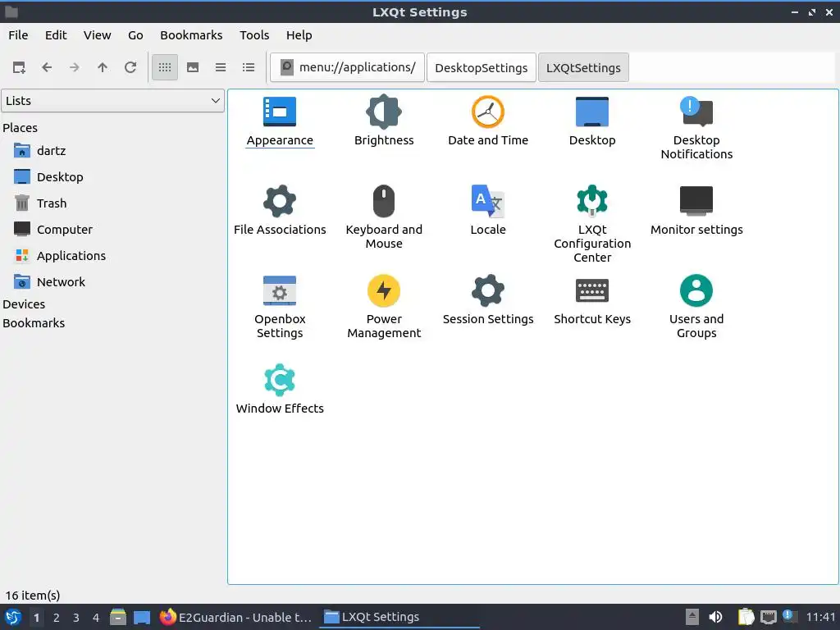This screenshot has height=630, width=840.
Task: Open Shortcut Keys settings
Action: coord(592,290)
